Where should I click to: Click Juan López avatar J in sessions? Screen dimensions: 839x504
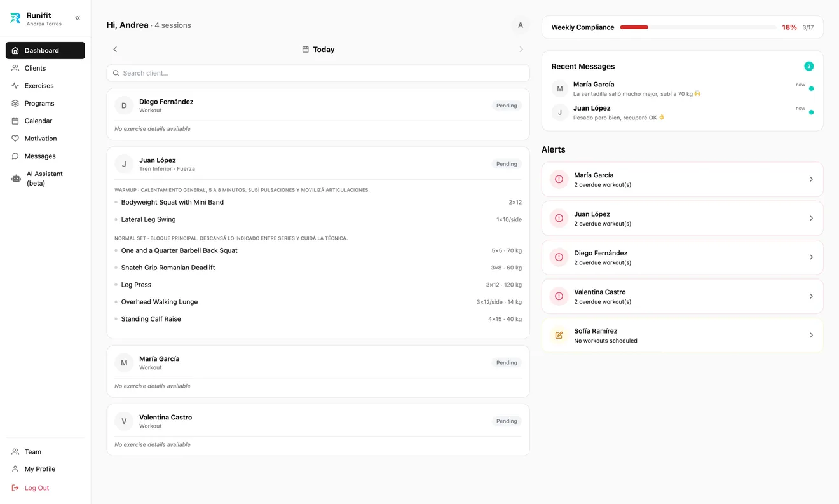124,164
